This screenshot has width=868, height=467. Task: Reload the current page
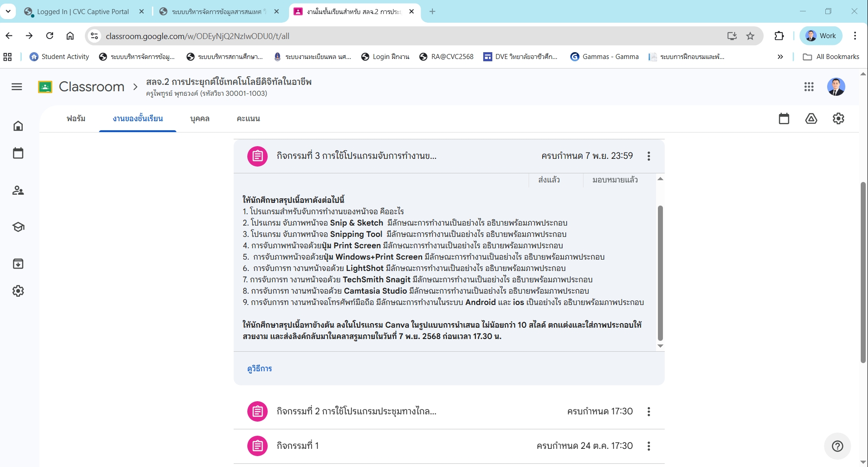50,36
